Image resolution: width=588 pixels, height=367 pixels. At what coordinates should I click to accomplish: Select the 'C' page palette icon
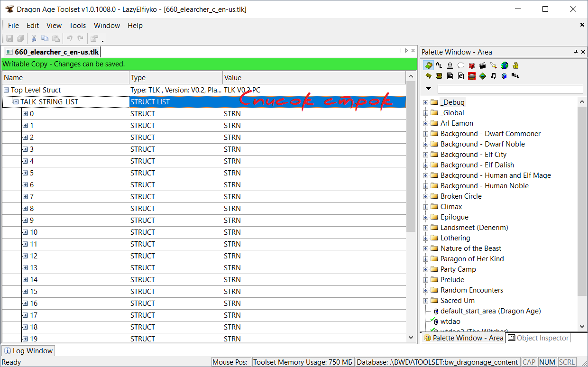click(x=461, y=76)
